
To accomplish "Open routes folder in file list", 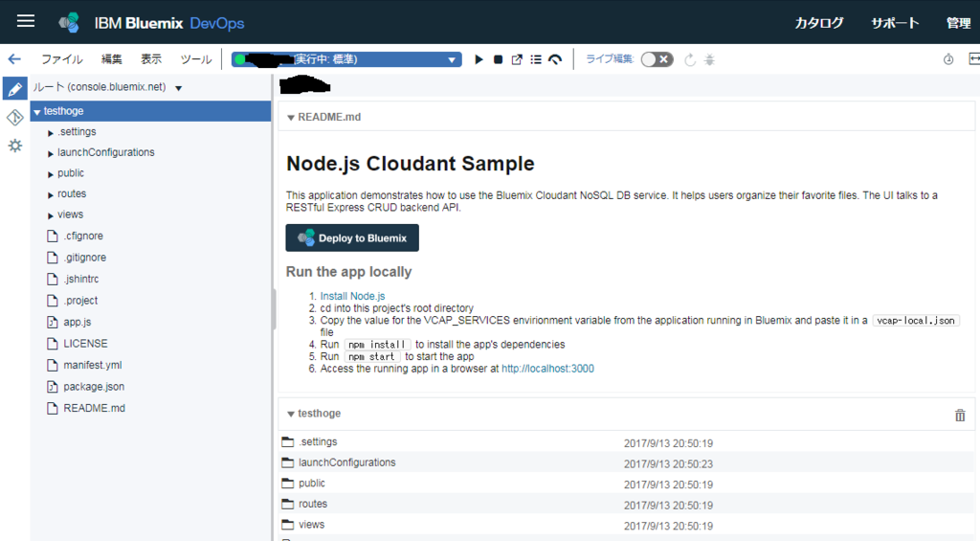I will click(x=313, y=504).
